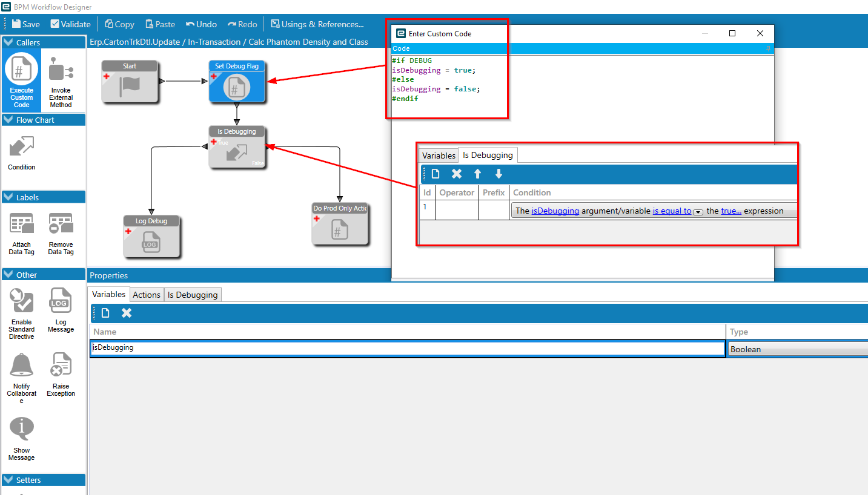
Task: Close the Enter Custom Code window
Action: click(x=760, y=33)
